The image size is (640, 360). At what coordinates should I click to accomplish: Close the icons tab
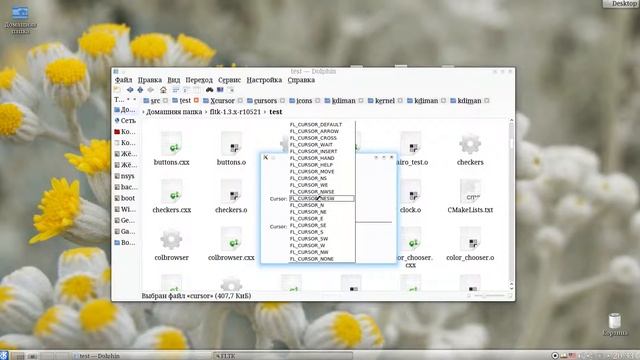coord(318,100)
